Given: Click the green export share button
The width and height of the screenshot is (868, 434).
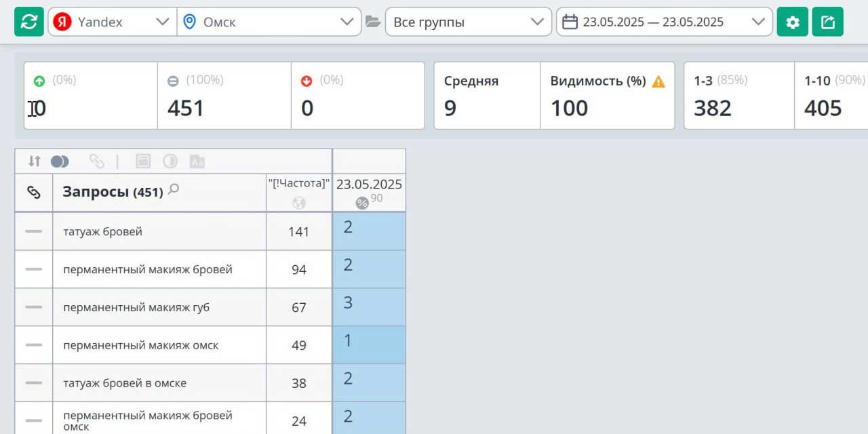Looking at the screenshot, I should (x=827, y=22).
